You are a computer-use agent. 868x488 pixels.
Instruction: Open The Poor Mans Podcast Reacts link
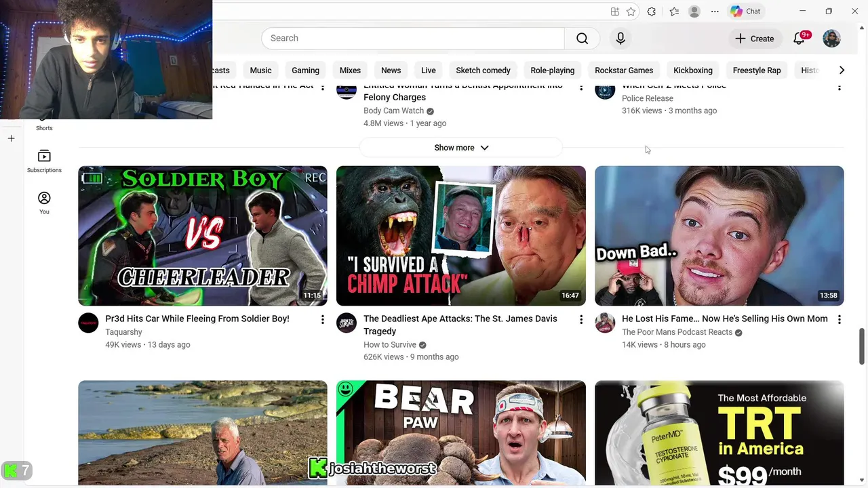tap(677, 332)
